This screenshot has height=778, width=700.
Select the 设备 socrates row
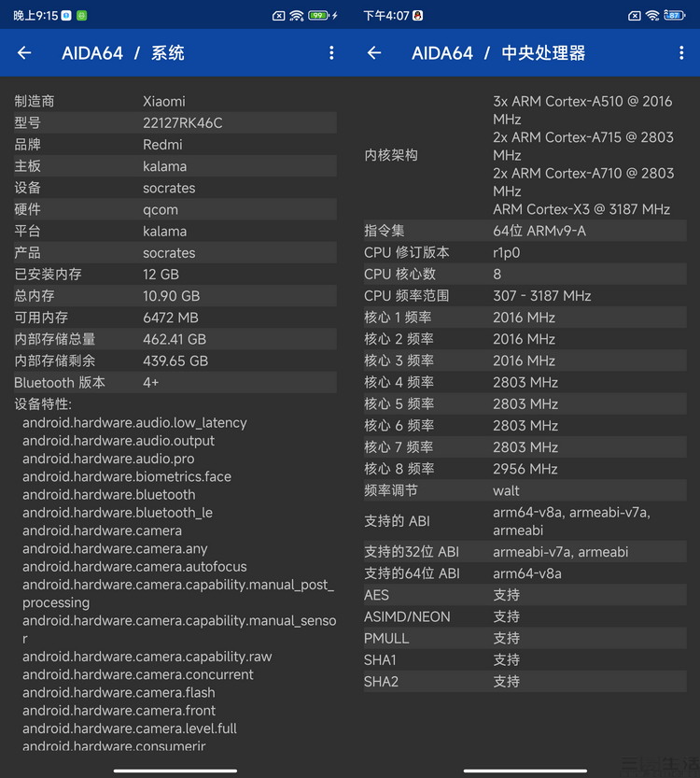click(175, 188)
